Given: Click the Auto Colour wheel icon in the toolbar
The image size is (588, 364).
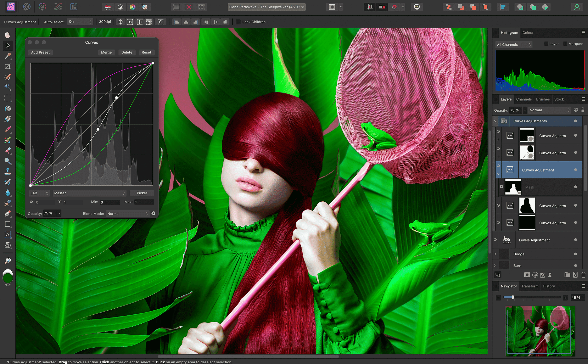Looking at the screenshot, I should coord(133,7).
